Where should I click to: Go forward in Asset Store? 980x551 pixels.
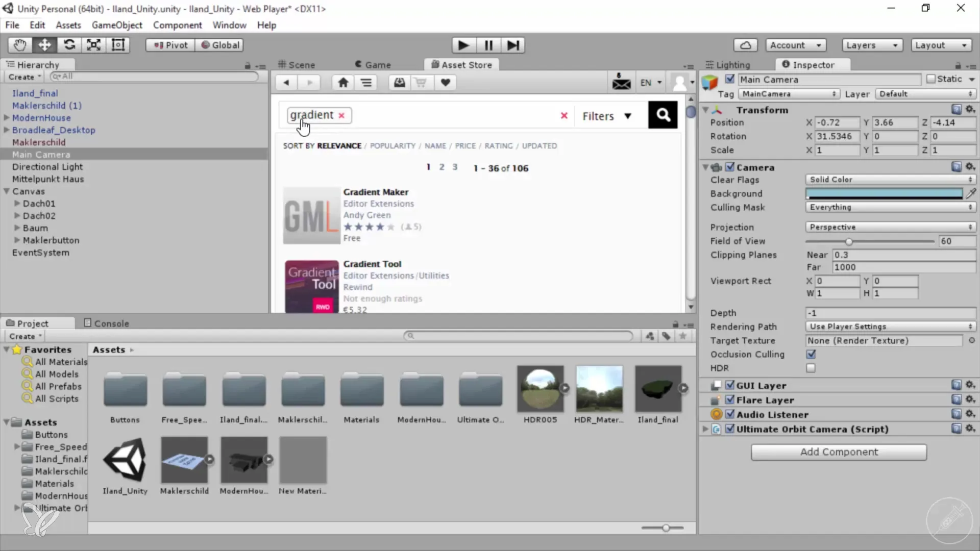click(309, 83)
